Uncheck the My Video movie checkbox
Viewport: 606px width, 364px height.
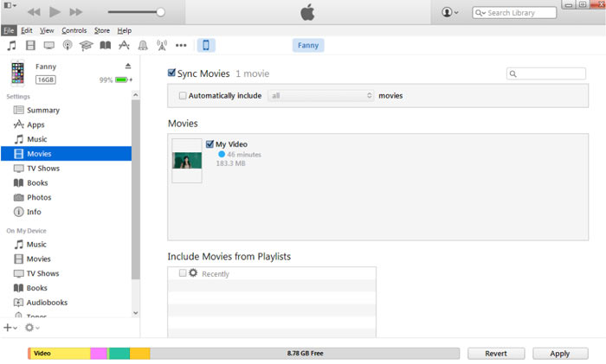pyautogui.click(x=210, y=144)
